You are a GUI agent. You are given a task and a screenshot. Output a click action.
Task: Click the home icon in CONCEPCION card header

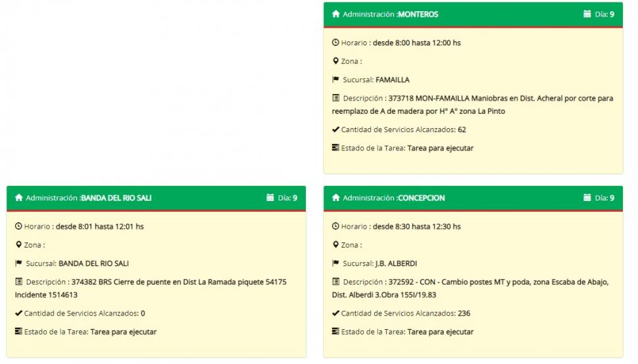click(x=336, y=197)
